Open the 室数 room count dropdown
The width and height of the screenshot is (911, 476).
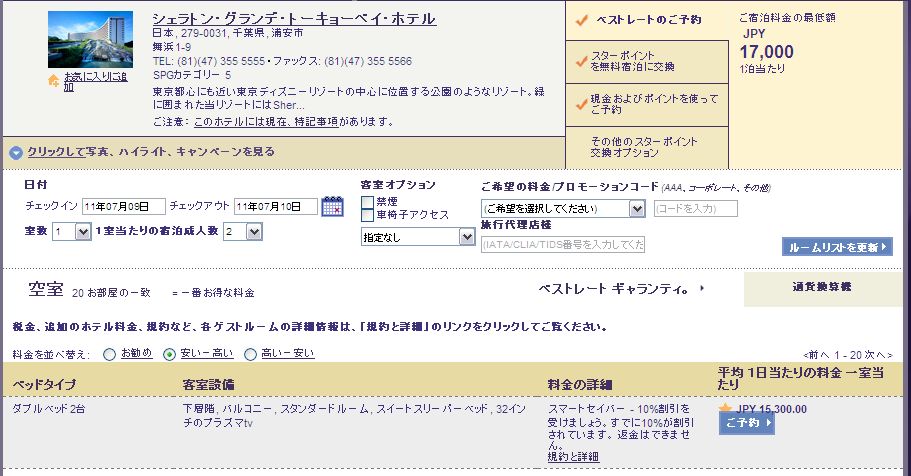point(72,232)
